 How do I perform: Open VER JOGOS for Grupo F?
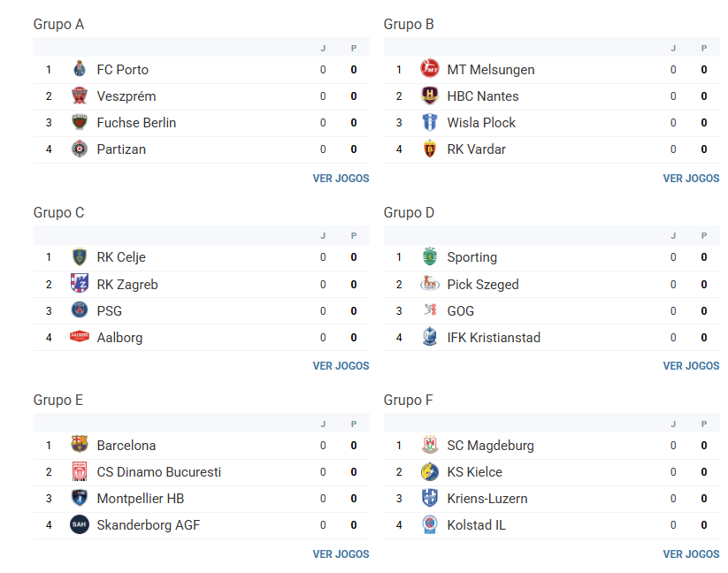click(x=691, y=554)
